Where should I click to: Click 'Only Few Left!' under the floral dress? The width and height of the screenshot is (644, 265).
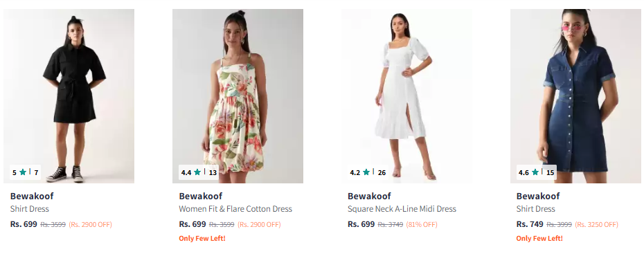[202, 238]
